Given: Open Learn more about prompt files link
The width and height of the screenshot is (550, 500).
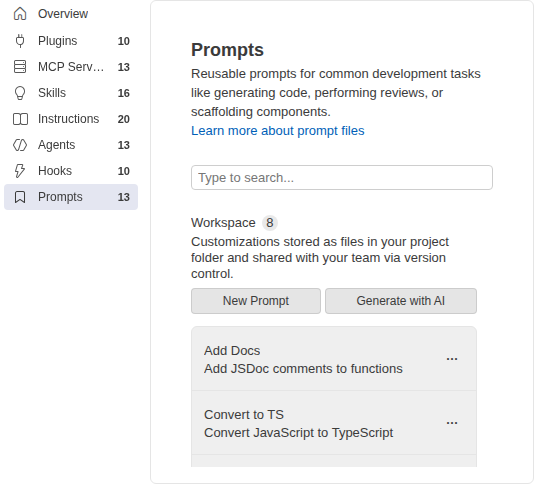Looking at the screenshot, I should [x=277, y=131].
